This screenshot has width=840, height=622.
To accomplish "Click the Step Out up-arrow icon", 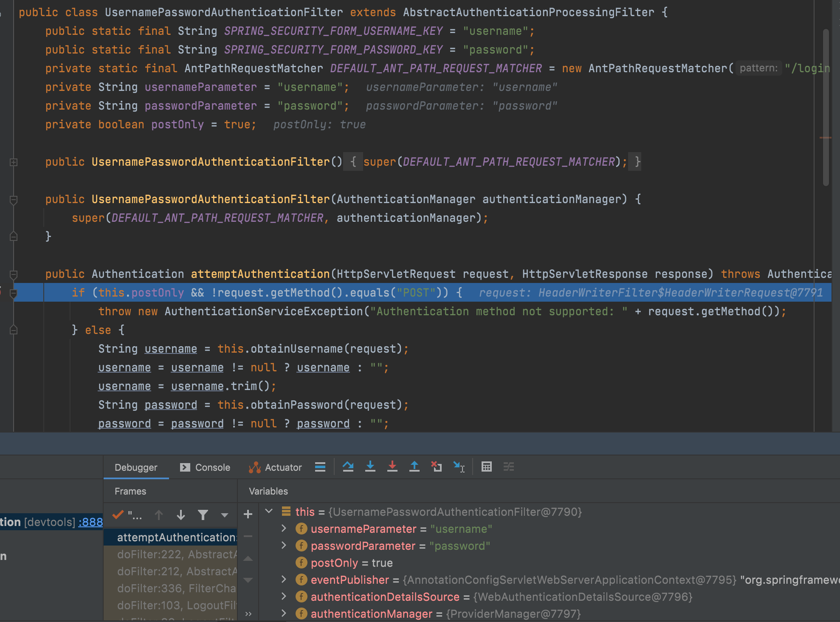I will click(x=414, y=467).
